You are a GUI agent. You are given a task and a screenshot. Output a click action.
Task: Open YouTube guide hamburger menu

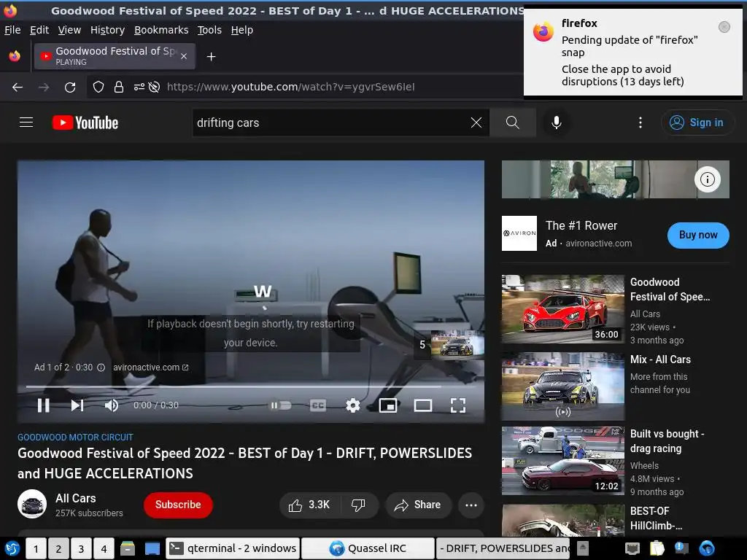[x=26, y=122]
